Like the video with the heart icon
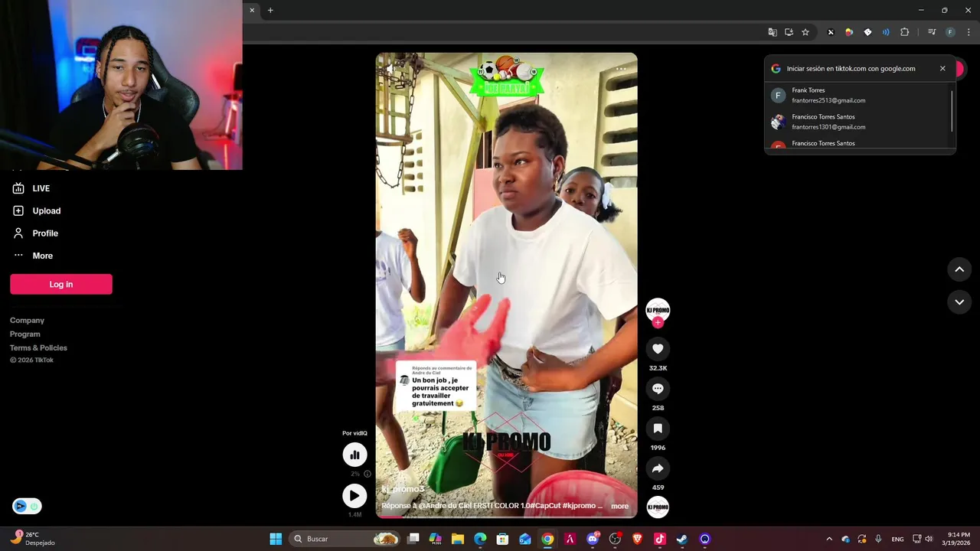This screenshot has height=551, width=980. [x=658, y=349]
